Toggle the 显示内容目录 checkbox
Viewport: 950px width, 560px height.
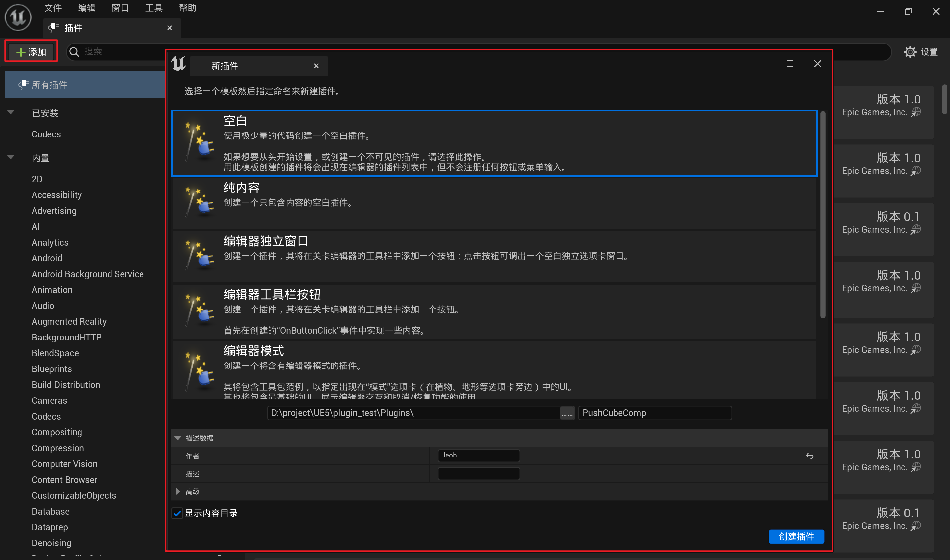pos(177,513)
